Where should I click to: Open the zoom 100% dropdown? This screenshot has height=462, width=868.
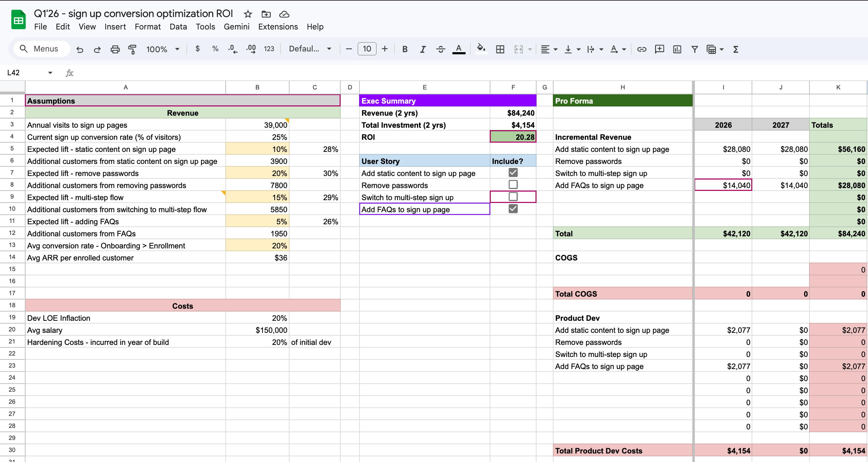163,49
